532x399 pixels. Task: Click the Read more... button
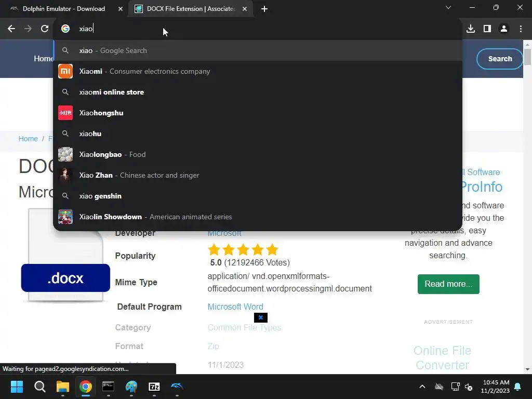click(x=448, y=284)
